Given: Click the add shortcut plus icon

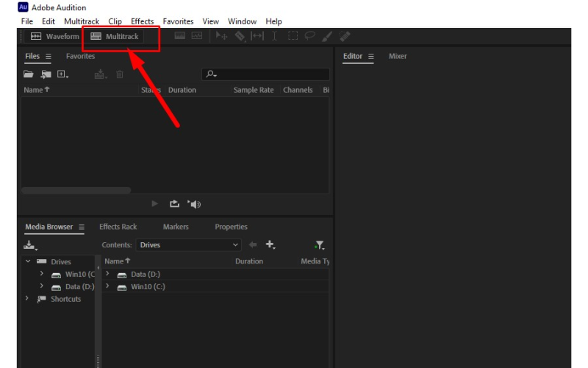Looking at the screenshot, I should [x=270, y=245].
